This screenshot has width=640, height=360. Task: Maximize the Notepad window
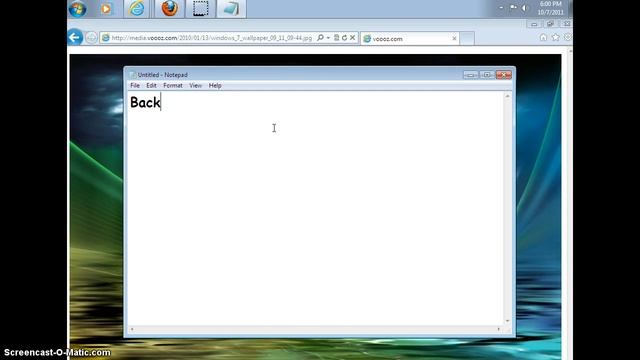coord(487,75)
